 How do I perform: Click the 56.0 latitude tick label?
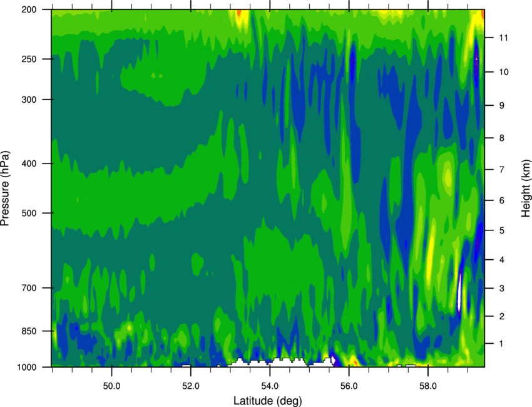(x=349, y=386)
